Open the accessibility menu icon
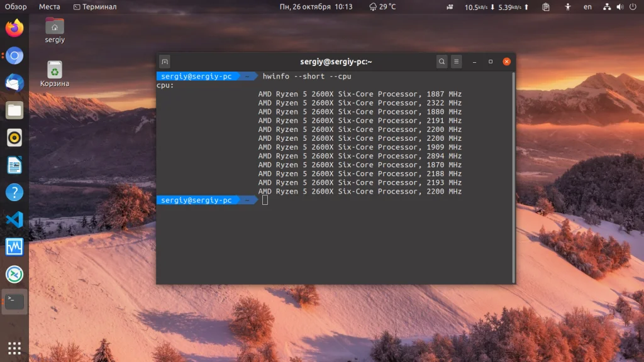644x362 pixels. (568, 6)
